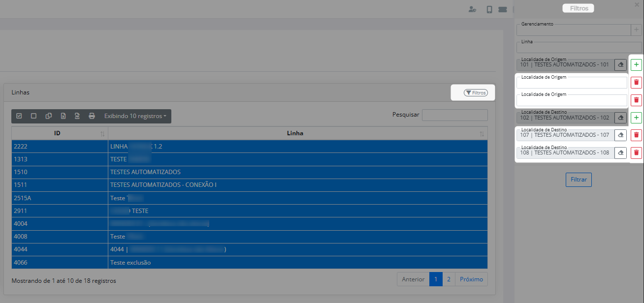This screenshot has height=303, width=644.
Task: Add another Localidade de Destino field
Action: [x=636, y=118]
